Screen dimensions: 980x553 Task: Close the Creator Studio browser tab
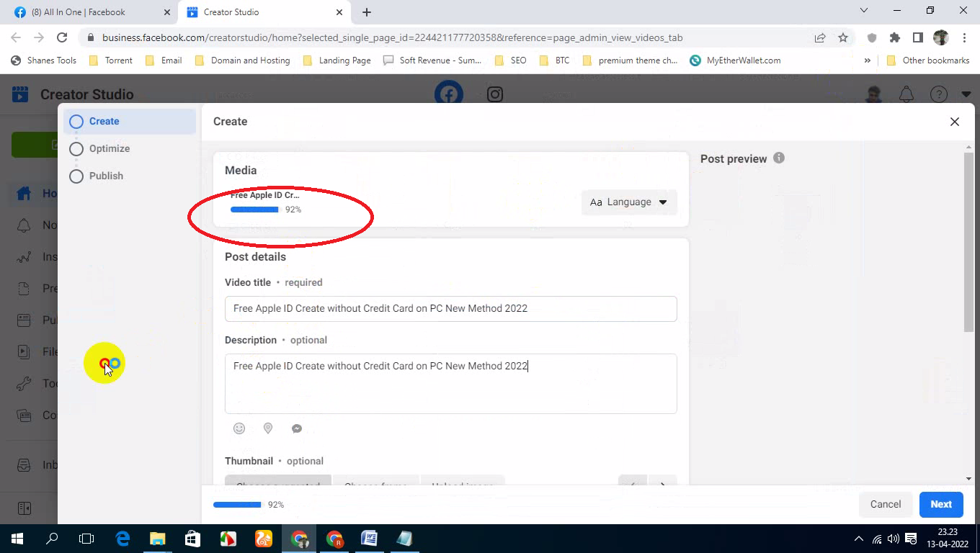(x=339, y=12)
